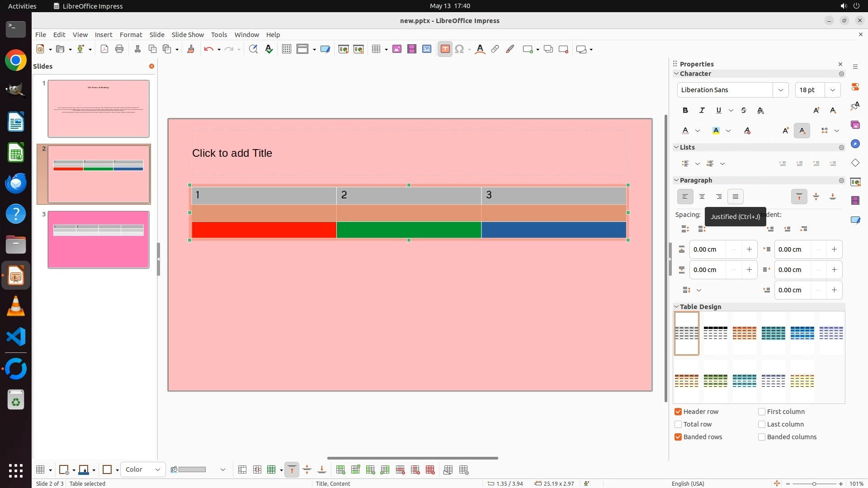Click the Italic formatting icon
Image resolution: width=868 pixels, height=488 pixels.
(702, 110)
